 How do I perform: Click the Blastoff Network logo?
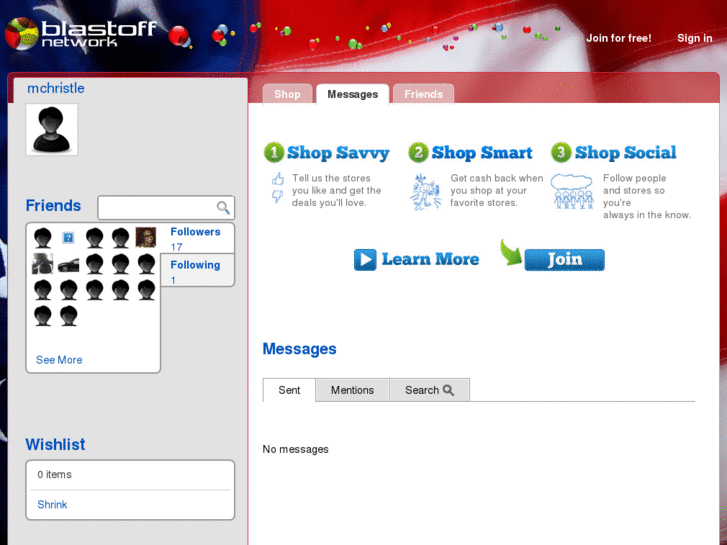pos(81,33)
